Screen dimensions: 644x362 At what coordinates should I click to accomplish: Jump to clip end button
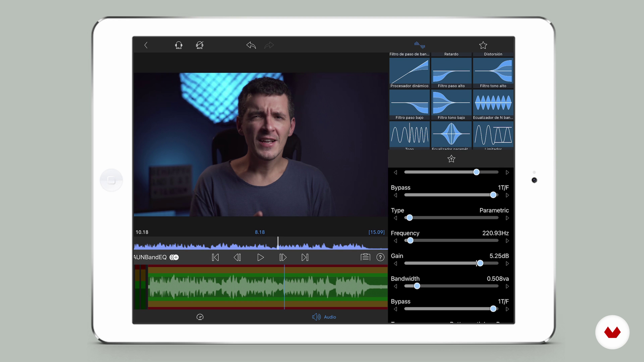305,257
